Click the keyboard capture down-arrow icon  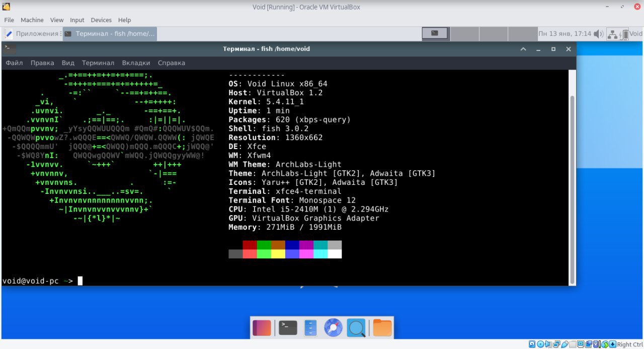(x=613, y=344)
